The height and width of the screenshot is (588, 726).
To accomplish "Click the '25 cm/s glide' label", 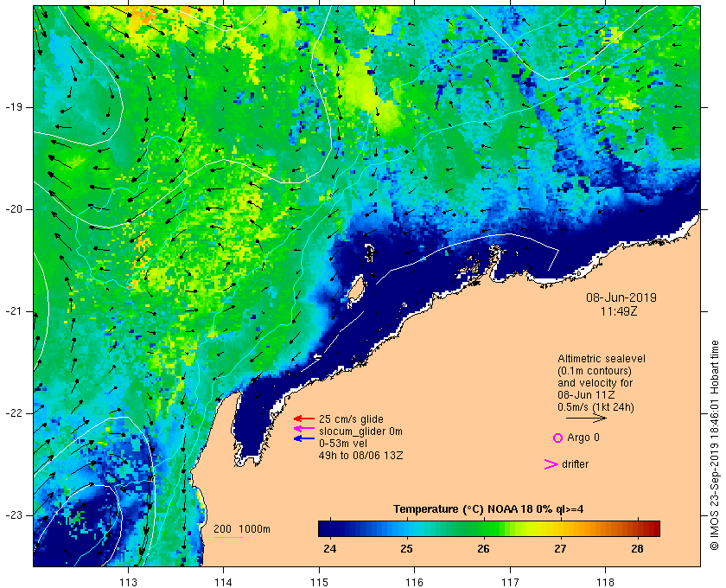I will tap(351, 419).
